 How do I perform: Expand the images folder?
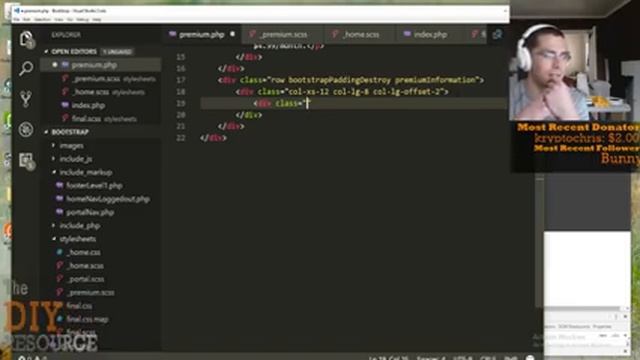tap(71, 146)
